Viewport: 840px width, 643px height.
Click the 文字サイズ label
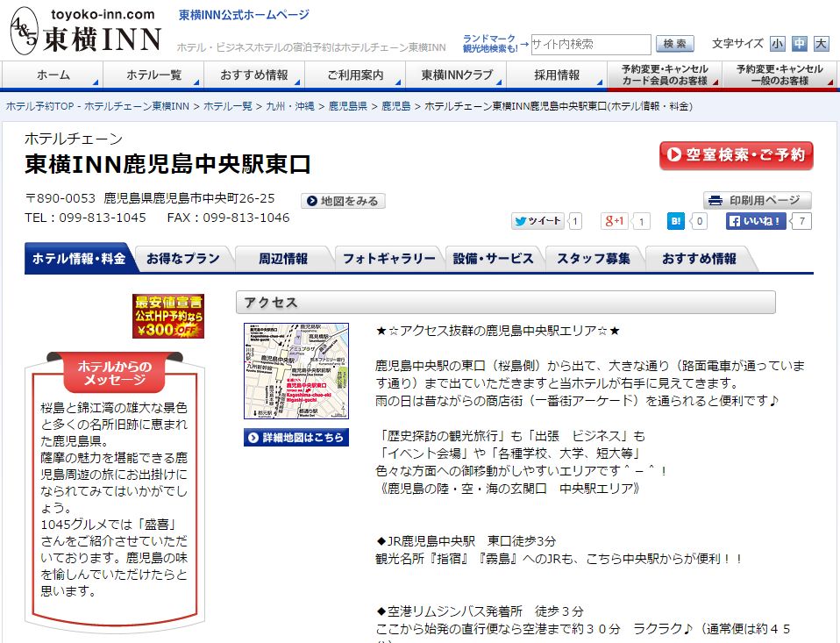coord(737,43)
